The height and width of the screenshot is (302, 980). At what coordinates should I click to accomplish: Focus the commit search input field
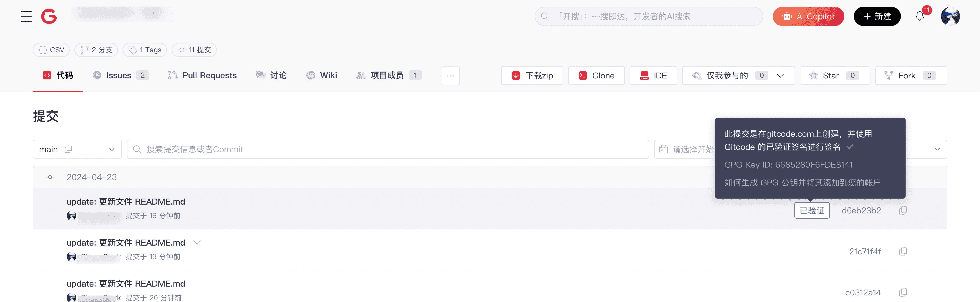coord(388,149)
